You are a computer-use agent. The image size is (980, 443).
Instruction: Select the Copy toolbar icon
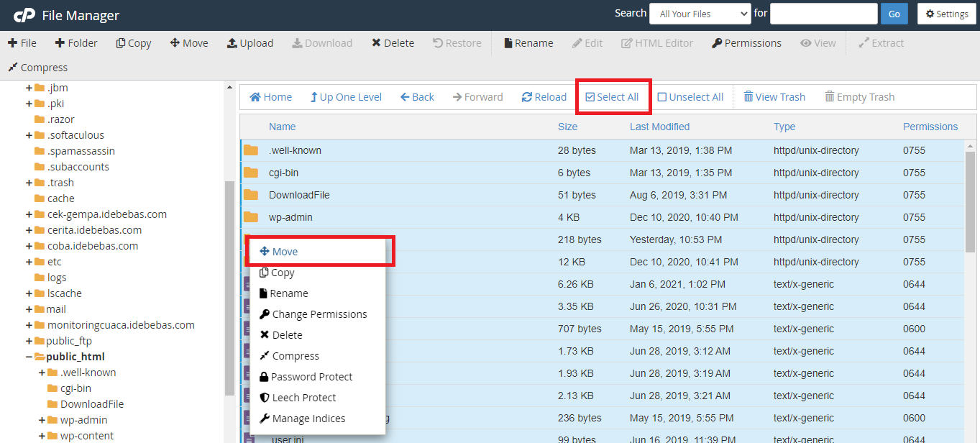[x=133, y=42]
